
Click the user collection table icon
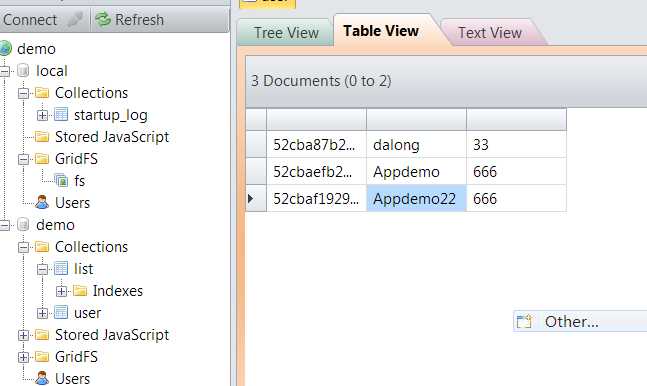[61, 313]
